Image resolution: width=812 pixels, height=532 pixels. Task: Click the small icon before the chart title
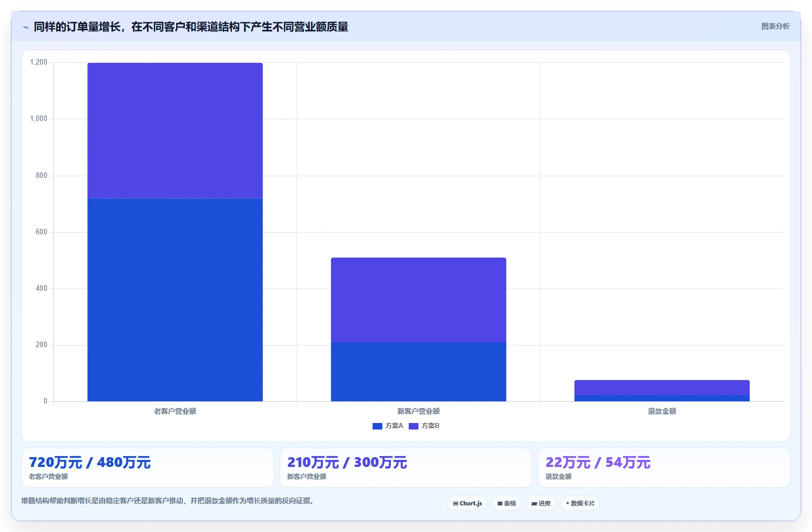(x=25, y=27)
